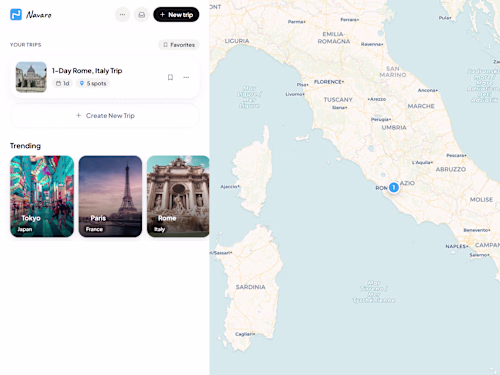
Task: Click Create New Trip
Action: pyautogui.click(x=105, y=116)
